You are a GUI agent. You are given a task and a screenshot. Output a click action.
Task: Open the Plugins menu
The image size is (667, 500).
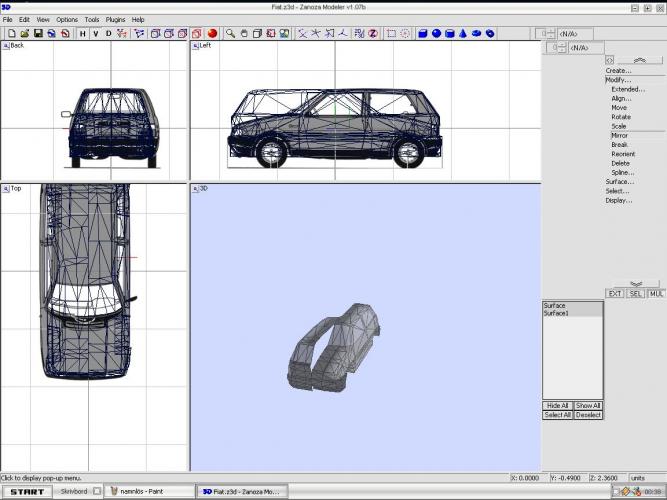coord(115,19)
